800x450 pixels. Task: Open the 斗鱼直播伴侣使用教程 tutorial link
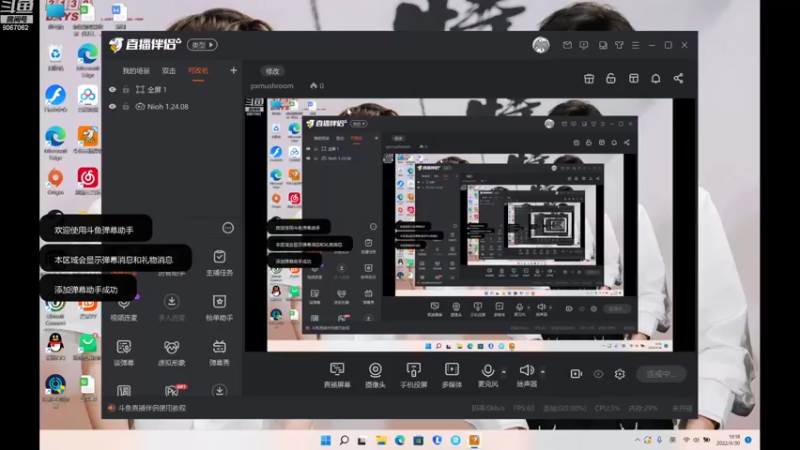[x=152, y=408]
